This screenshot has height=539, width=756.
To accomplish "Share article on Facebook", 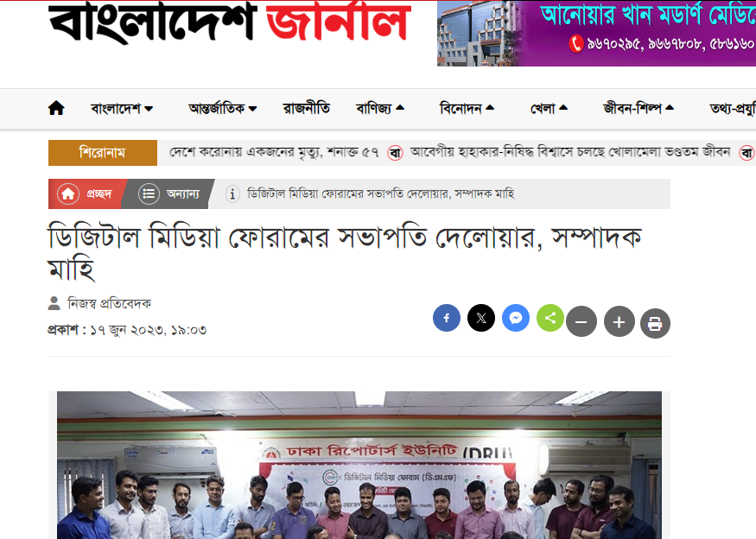I will click(x=447, y=318).
